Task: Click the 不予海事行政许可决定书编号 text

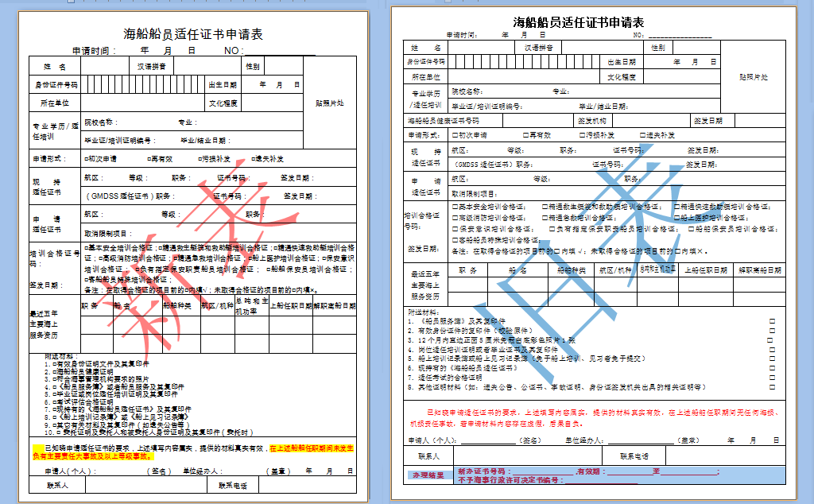Action: [511, 480]
